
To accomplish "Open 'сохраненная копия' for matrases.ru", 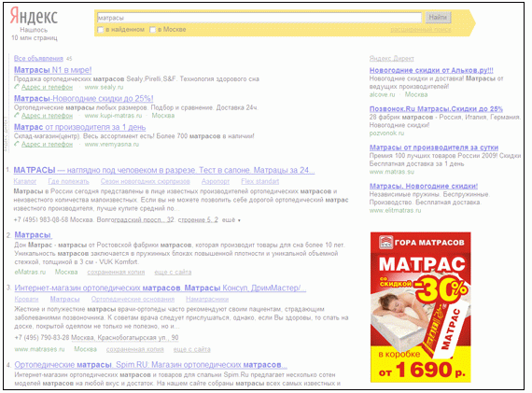I will tap(134, 349).
